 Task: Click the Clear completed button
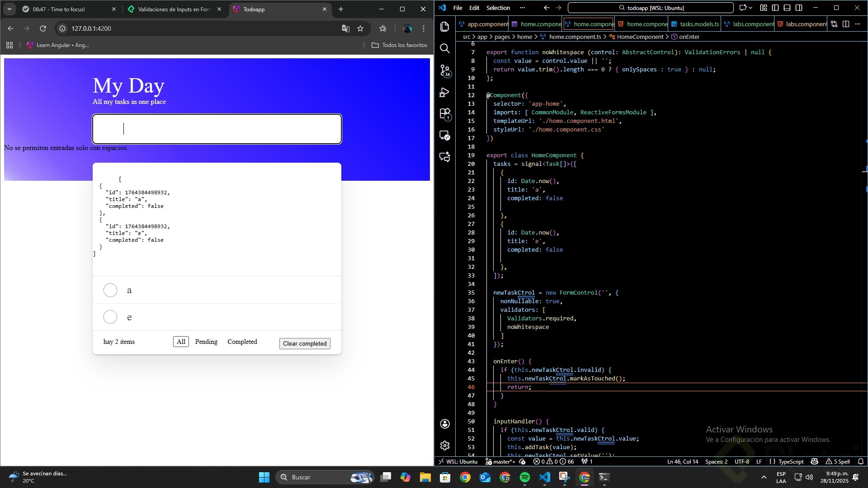click(305, 343)
